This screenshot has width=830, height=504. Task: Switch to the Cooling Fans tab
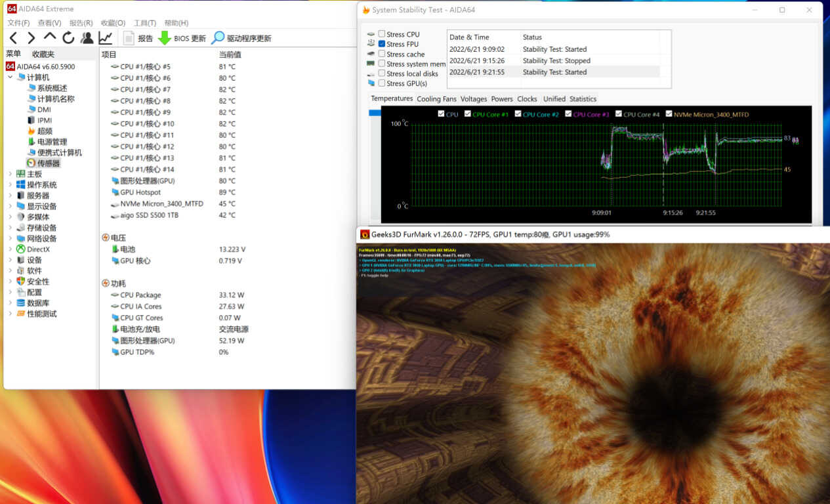click(x=436, y=99)
